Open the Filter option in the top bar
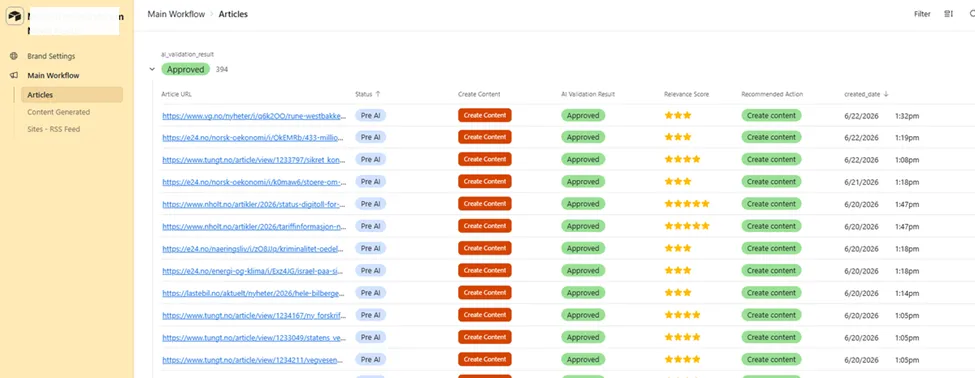 922,14
